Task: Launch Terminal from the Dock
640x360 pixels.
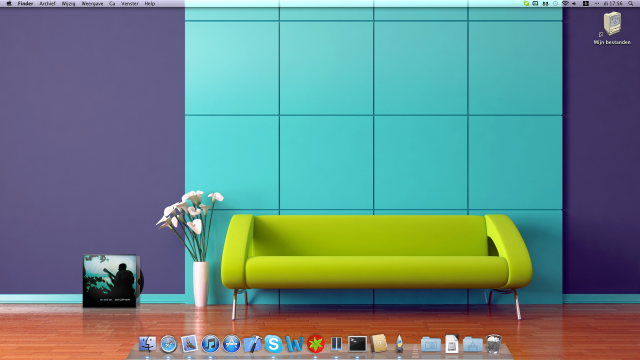Action: [357, 344]
